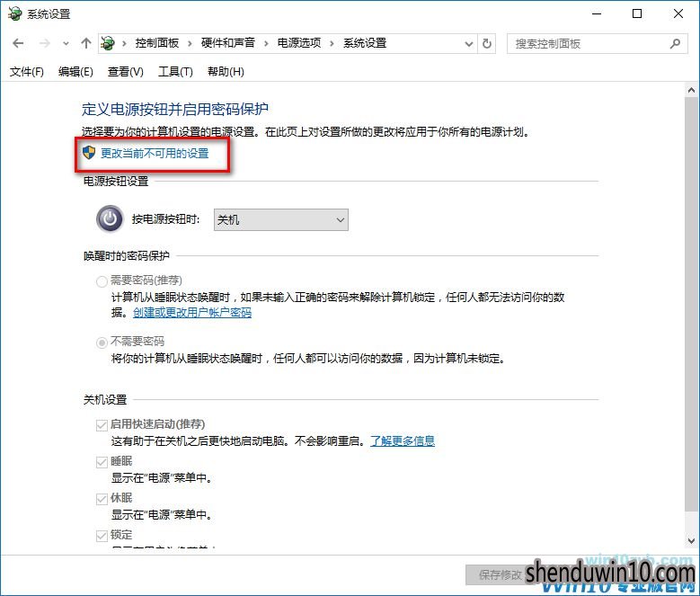
Task: Open the 帮助(H) menu
Action: (226, 72)
